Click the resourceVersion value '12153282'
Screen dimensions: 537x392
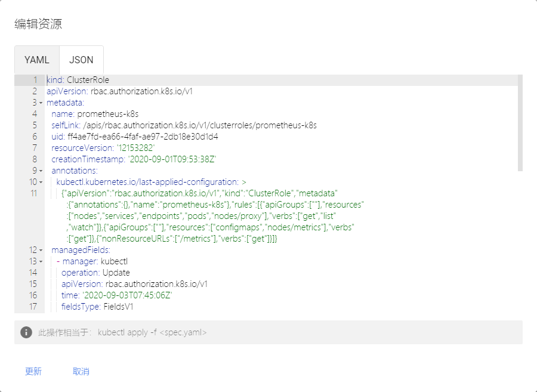click(x=136, y=148)
